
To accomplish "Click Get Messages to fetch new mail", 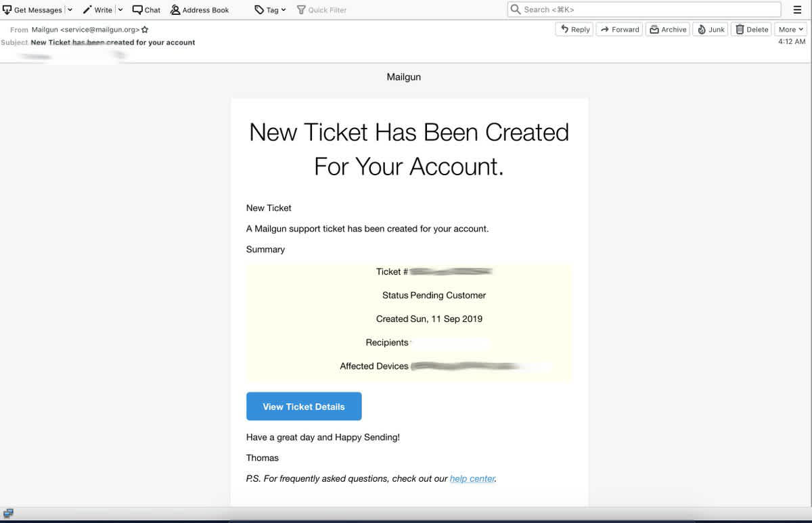I will pos(32,9).
